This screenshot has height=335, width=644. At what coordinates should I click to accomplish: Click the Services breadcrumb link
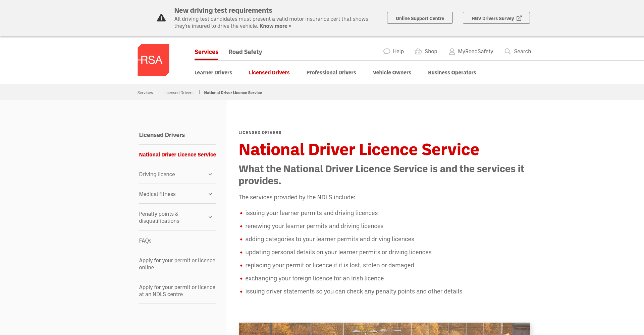(145, 93)
